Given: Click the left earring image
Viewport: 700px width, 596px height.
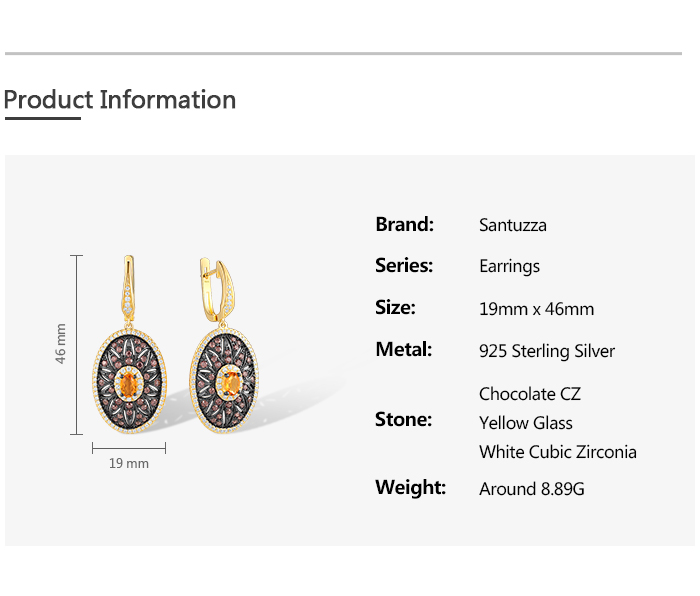Looking at the screenshot, I should pyautogui.click(x=132, y=370).
